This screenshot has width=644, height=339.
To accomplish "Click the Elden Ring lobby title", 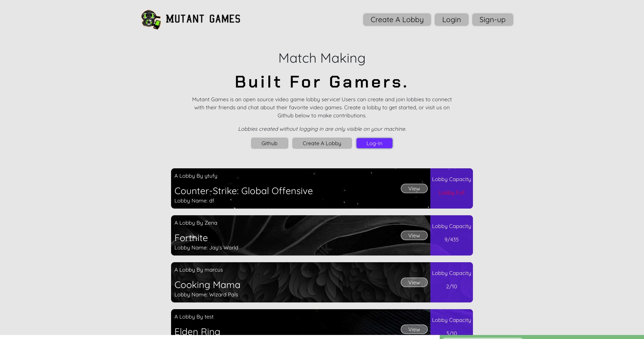I will pyautogui.click(x=197, y=331).
